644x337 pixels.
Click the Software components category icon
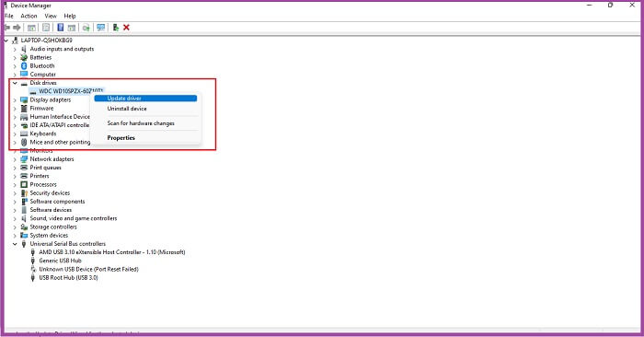[x=24, y=202]
